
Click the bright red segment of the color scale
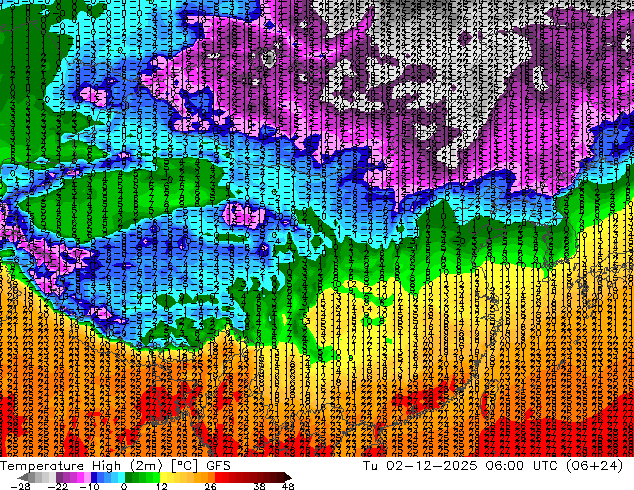pos(218,477)
